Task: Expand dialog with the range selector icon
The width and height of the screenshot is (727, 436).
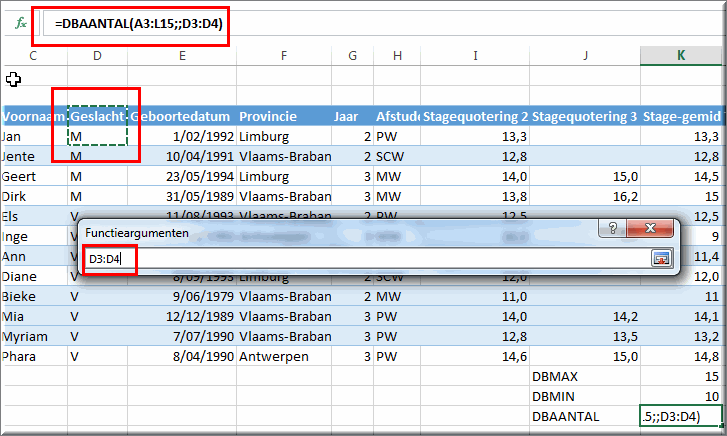Action: 660,258
